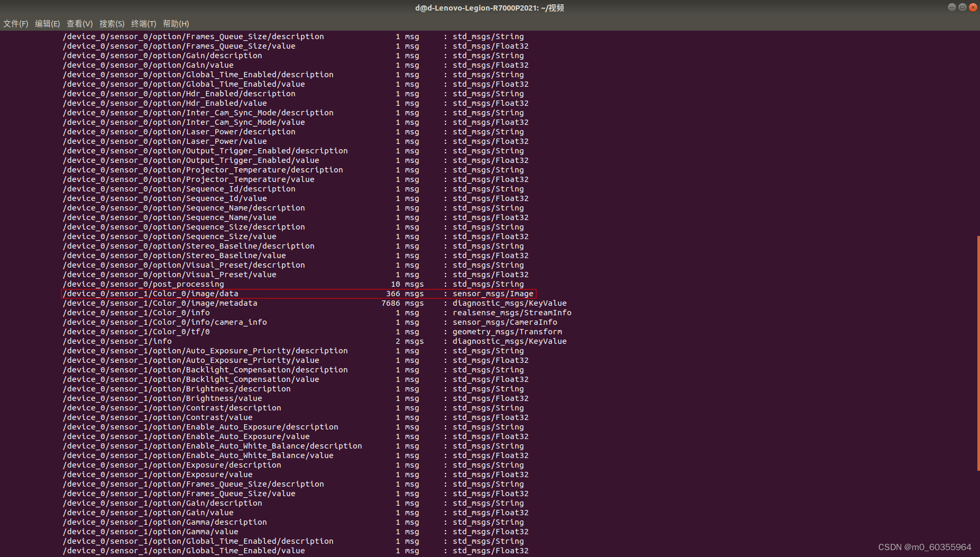Image resolution: width=980 pixels, height=557 pixels.
Task: Click the Enable_Auto_White_Balance/description line
Action: pyautogui.click(x=294, y=446)
